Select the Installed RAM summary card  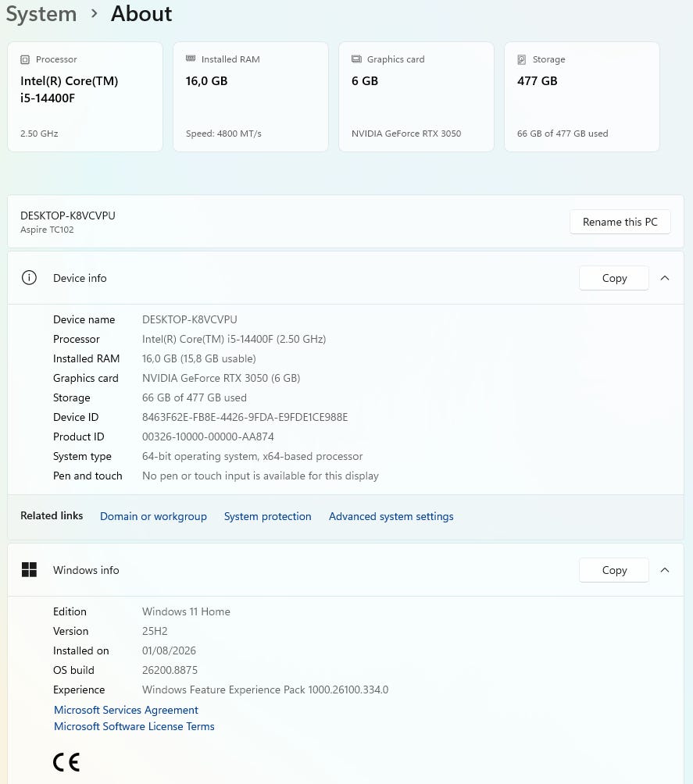251,97
